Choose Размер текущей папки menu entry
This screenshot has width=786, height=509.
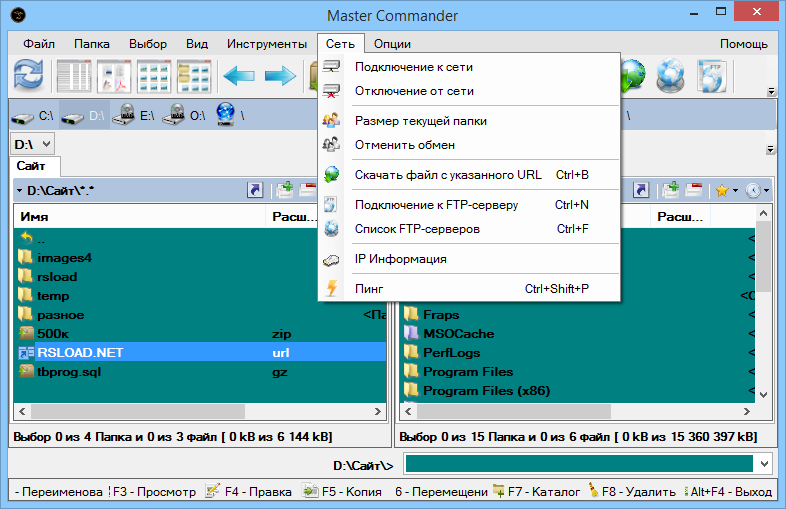pyautogui.click(x=469, y=121)
